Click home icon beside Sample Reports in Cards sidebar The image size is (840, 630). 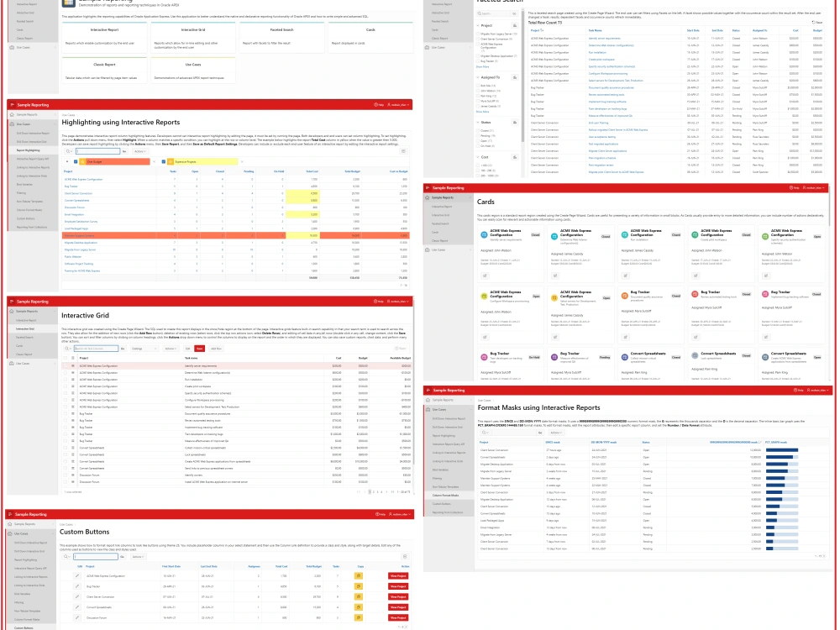428,197
